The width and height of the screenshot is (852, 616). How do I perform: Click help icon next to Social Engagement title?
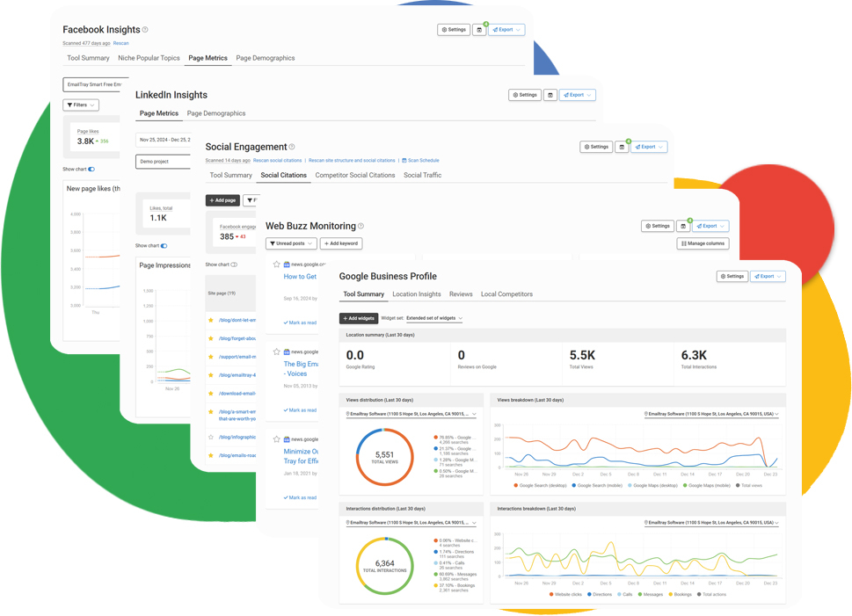(292, 147)
